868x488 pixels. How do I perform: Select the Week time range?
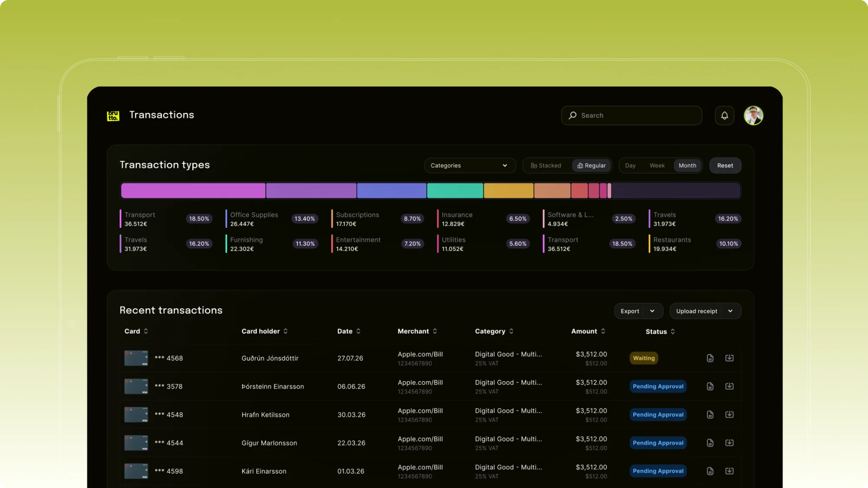click(657, 165)
